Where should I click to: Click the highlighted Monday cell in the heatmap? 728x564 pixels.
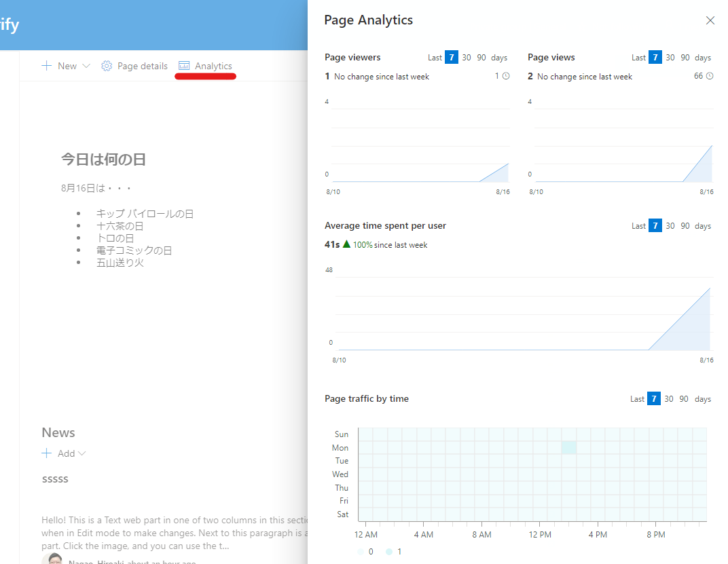click(568, 447)
